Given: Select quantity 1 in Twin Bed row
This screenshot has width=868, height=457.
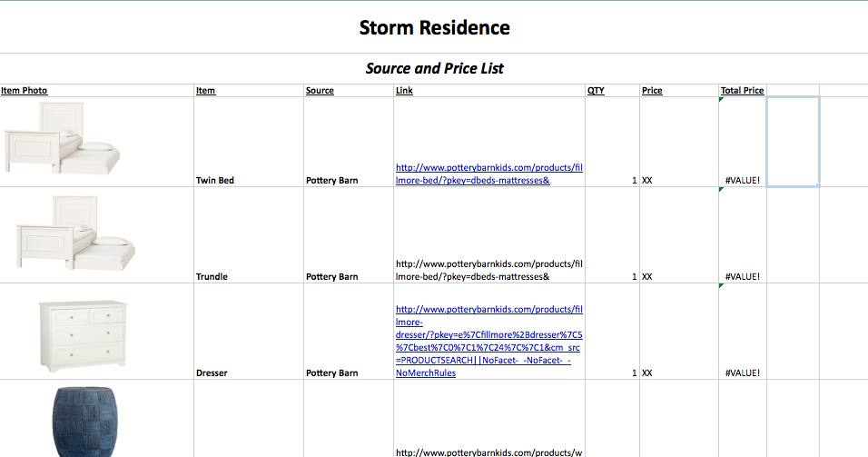Looking at the screenshot, I should tap(612, 142).
